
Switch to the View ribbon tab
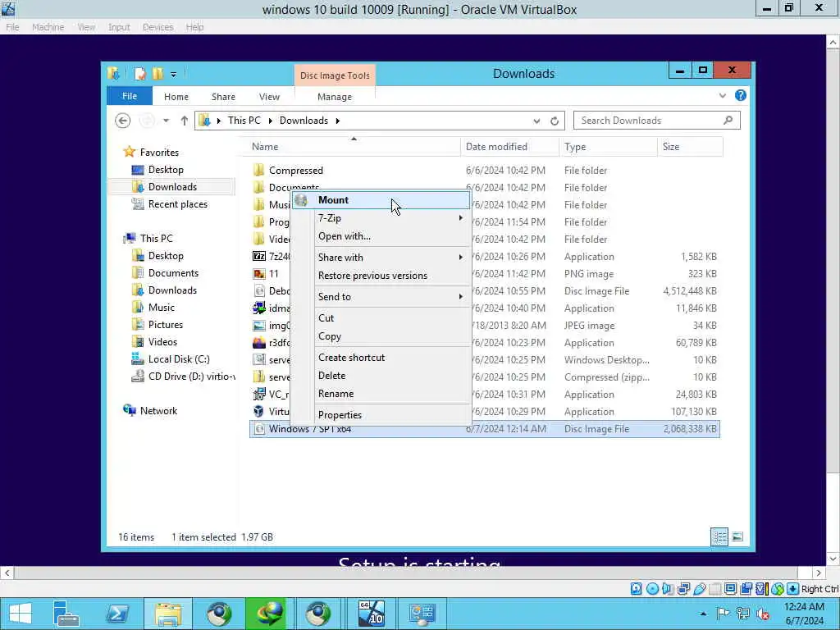(269, 97)
